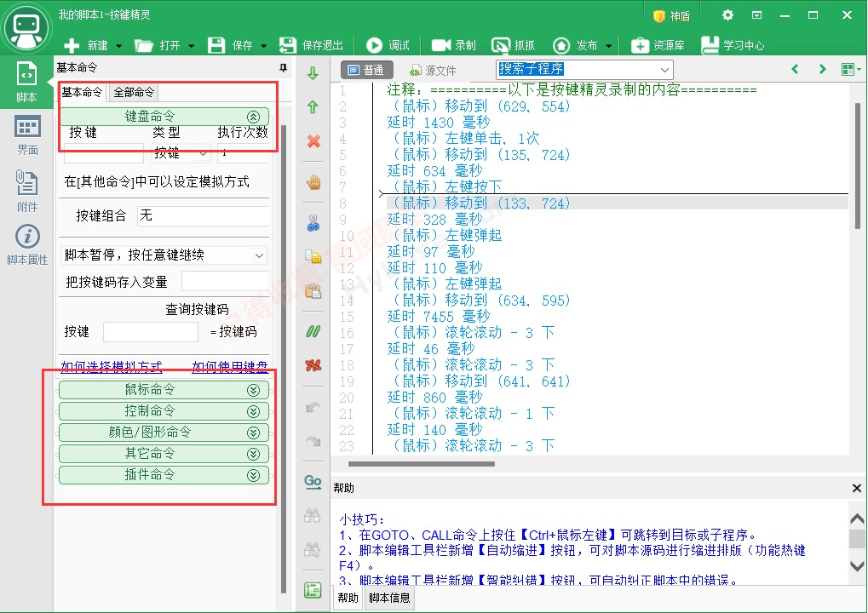This screenshot has height=613, width=868.
Task: Open 资源库 (Resource library)
Action: point(658,45)
